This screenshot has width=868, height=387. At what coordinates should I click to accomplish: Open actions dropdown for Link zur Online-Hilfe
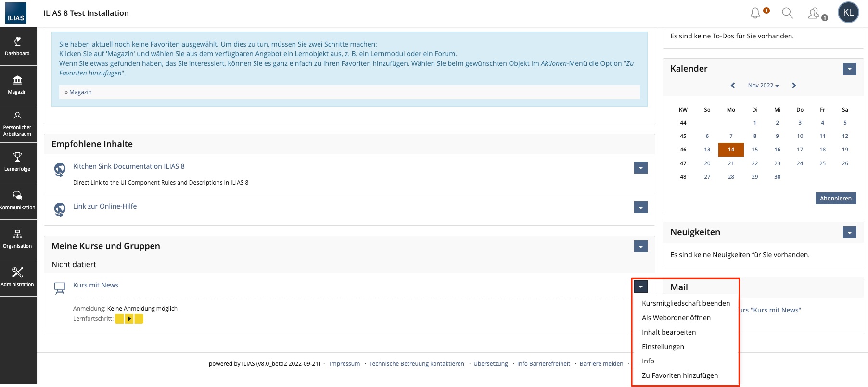(640, 208)
